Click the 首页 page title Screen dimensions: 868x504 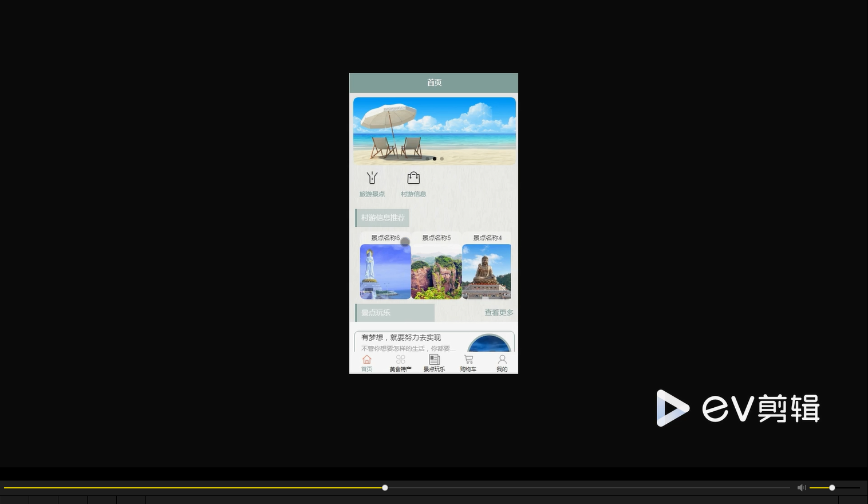tap(434, 82)
